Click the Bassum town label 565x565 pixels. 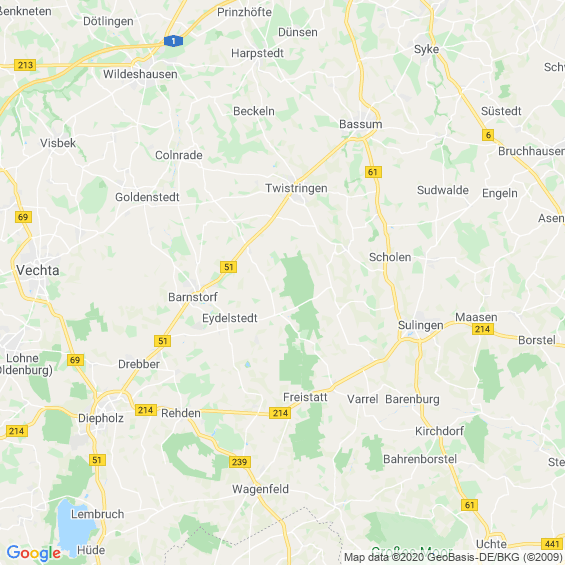[x=361, y=124]
